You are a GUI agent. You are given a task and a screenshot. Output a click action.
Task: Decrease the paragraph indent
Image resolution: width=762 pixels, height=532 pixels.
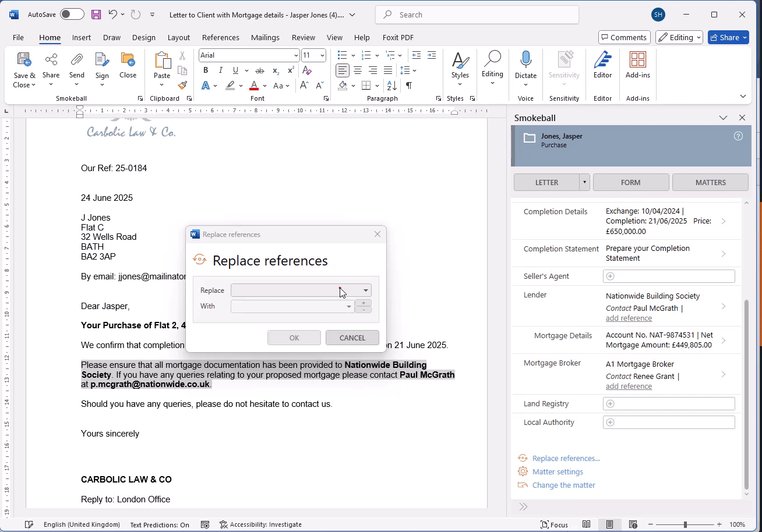[x=417, y=55]
